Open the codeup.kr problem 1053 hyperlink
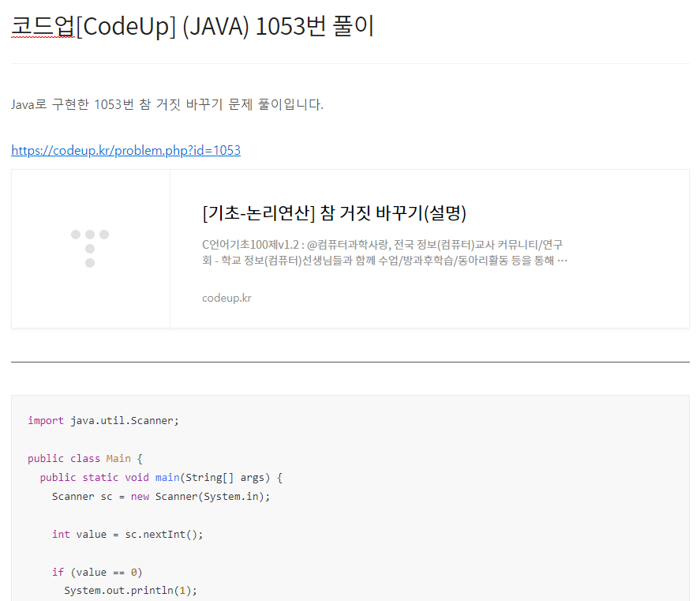The height and width of the screenshot is (601, 700). [x=126, y=151]
